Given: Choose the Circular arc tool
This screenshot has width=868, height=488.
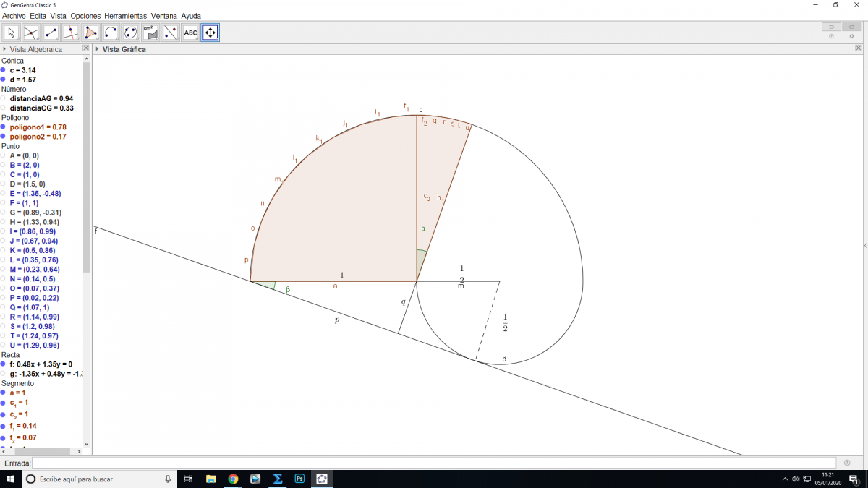Looking at the screenshot, I should tap(111, 33).
